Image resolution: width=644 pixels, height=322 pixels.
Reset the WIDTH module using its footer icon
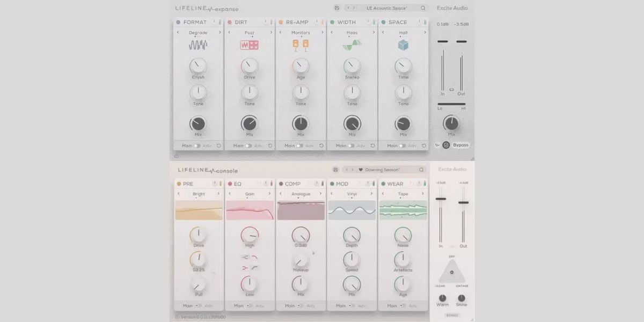coord(373,145)
